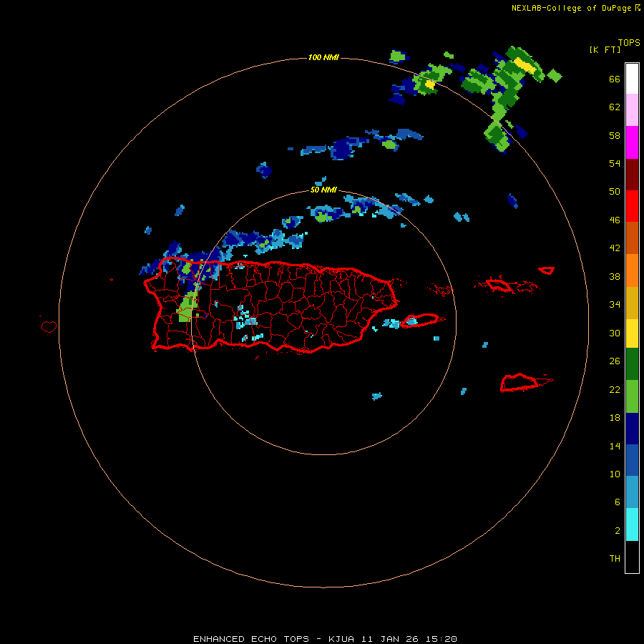644x644 pixels.
Task: Click the legend value 42
Action: coord(615,248)
